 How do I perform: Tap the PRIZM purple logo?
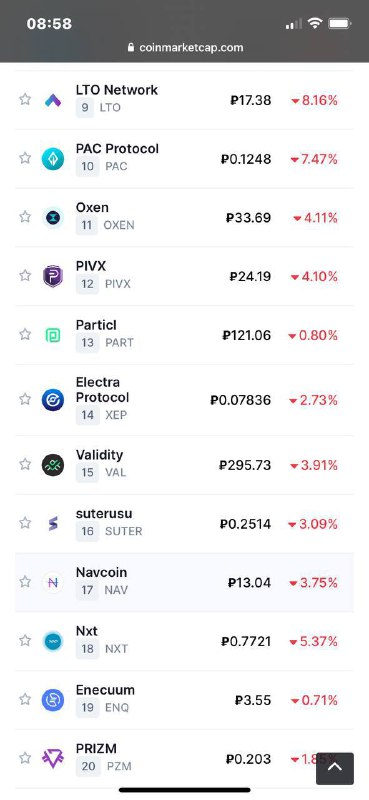[x=53, y=759]
